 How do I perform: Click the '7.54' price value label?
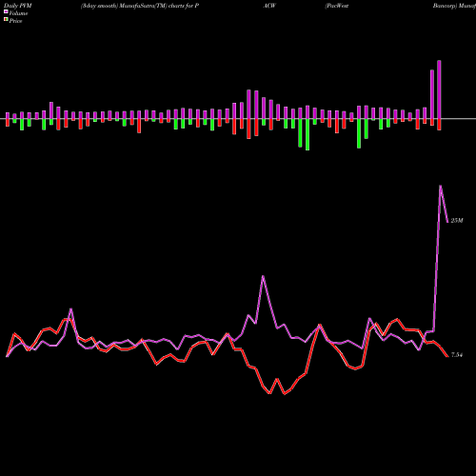tap(457, 355)
